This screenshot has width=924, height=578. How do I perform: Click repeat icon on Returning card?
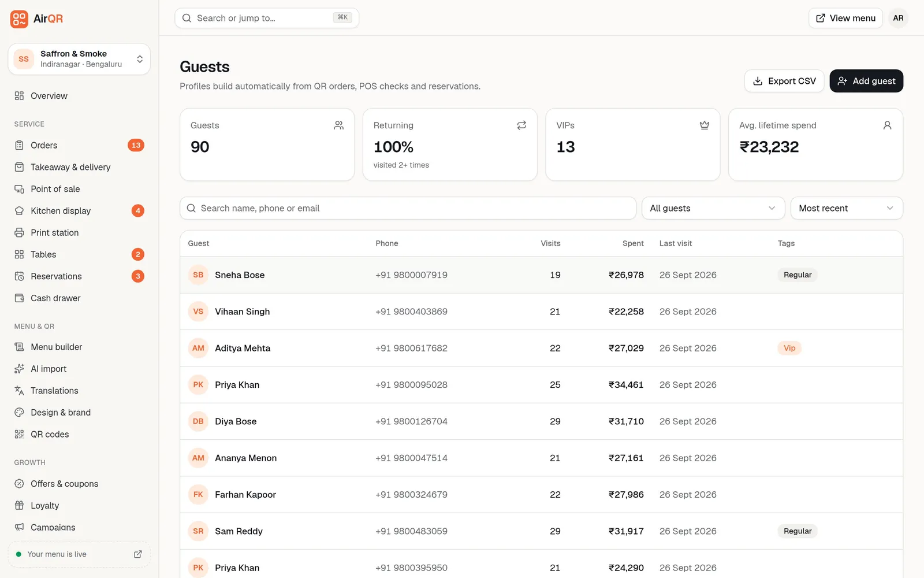tap(521, 125)
